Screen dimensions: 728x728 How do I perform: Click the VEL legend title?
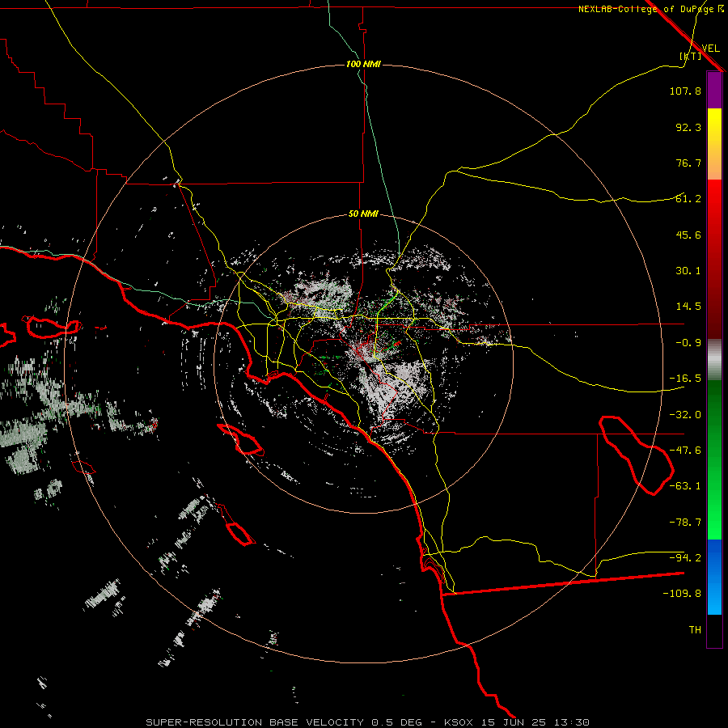(x=710, y=48)
